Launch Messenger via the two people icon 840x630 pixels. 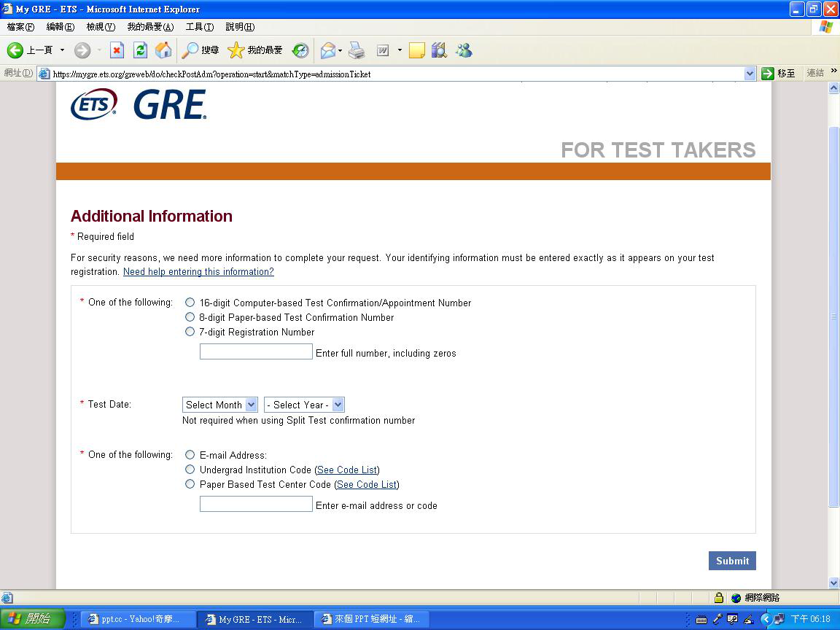click(464, 50)
